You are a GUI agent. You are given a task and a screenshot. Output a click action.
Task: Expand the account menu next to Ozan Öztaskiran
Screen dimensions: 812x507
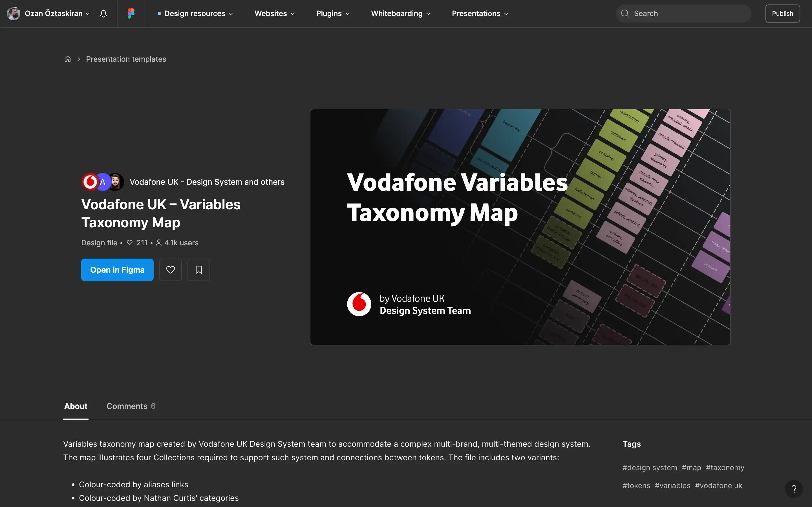[88, 14]
